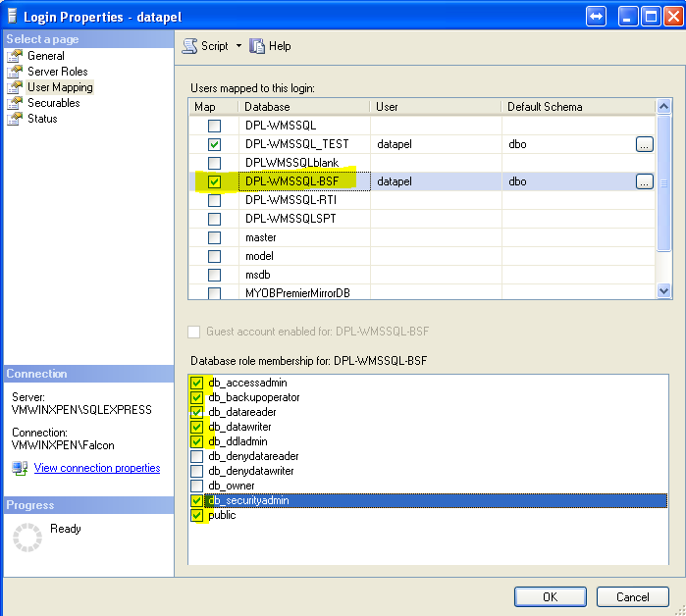The height and width of the screenshot is (616, 686).
Task: Toggle db_securityadmin role membership
Action: [x=197, y=500]
